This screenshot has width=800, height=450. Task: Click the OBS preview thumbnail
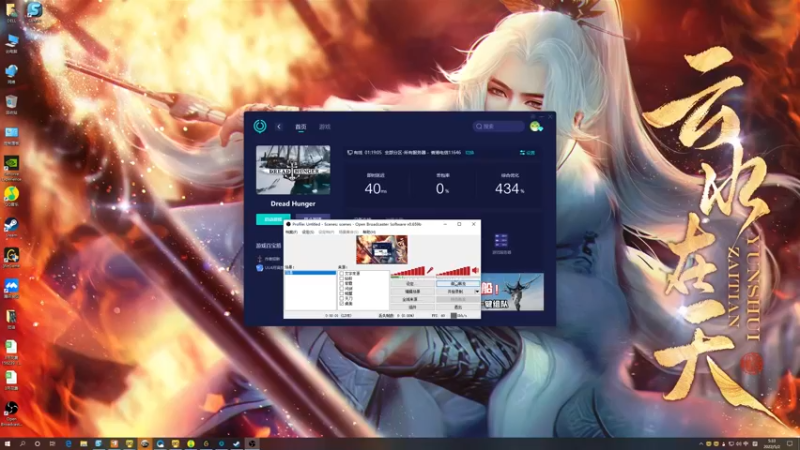(x=382, y=249)
